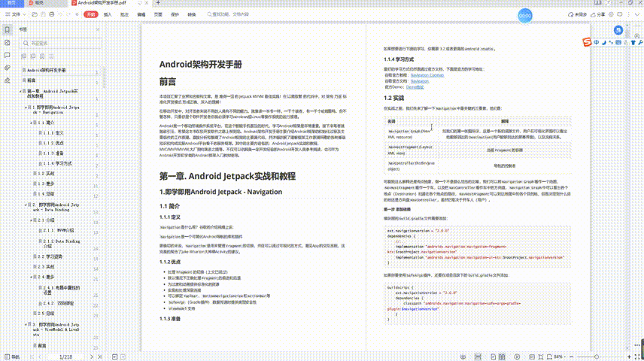Open the Sogou wrench toolbox icon

click(x=640, y=42)
